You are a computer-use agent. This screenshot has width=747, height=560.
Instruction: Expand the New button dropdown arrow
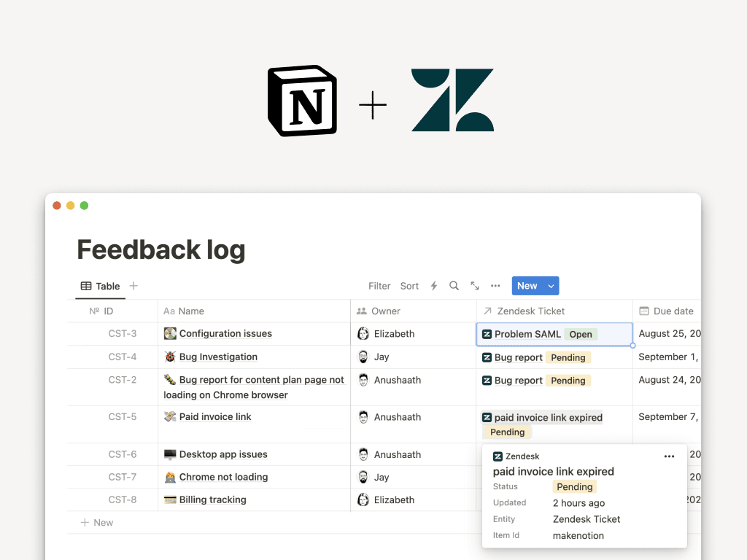click(x=551, y=286)
